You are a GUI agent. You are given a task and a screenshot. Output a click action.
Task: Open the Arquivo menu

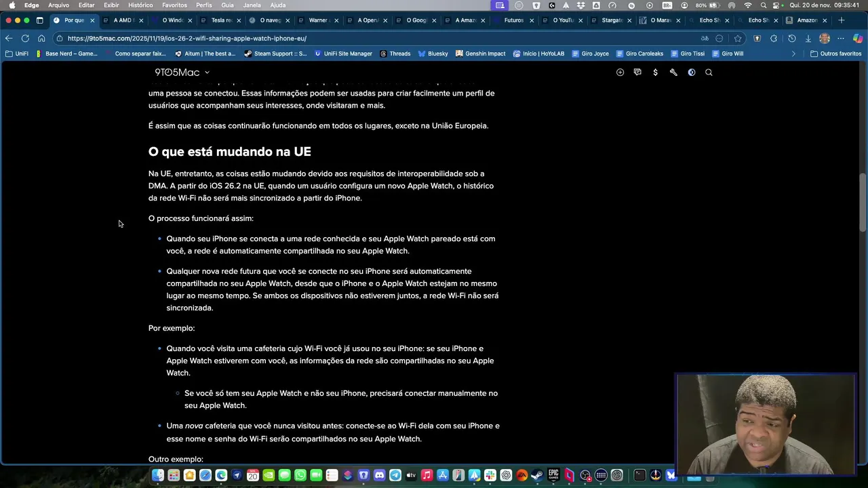click(58, 5)
